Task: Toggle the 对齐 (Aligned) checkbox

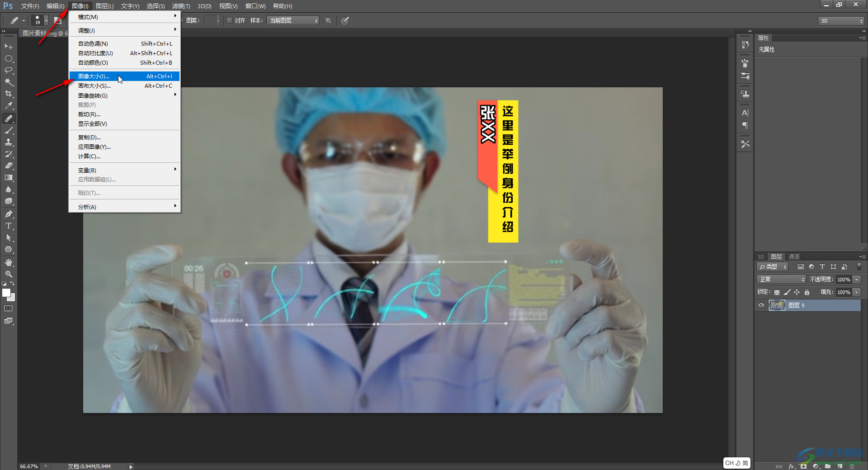Action: coord(229,20)
